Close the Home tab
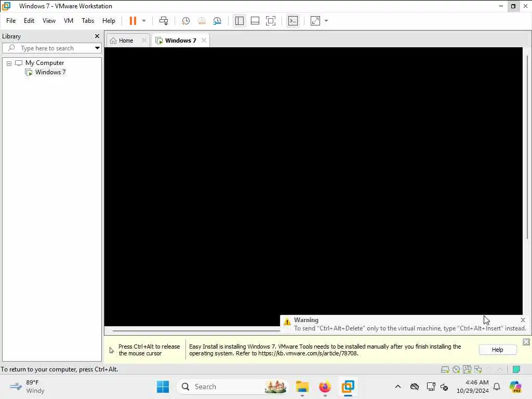The height and width of the screenshot is (399, 532). coord(144,41)
